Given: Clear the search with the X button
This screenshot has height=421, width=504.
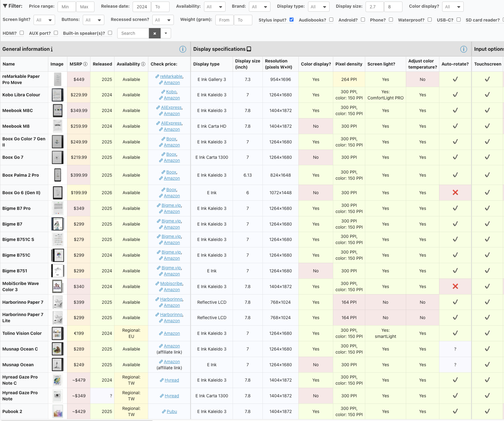Looking at the screenshot, I should click(155, 33).
